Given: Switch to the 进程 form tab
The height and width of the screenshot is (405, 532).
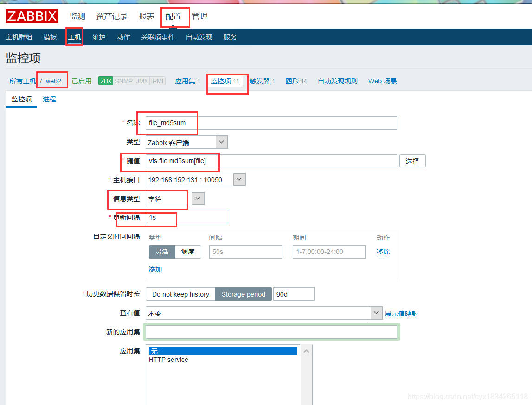Looking at the screenshot, I should click(49, 99).
